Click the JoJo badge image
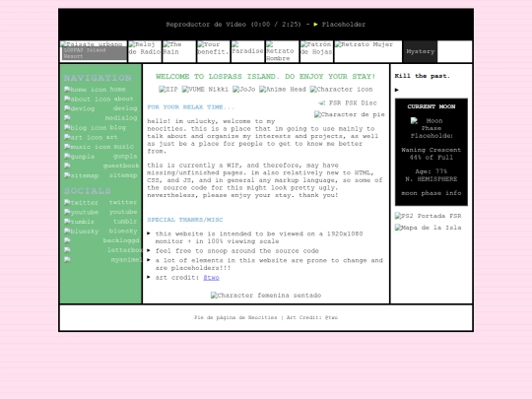The height and width of the screenshot is (399, 532). 244,90
